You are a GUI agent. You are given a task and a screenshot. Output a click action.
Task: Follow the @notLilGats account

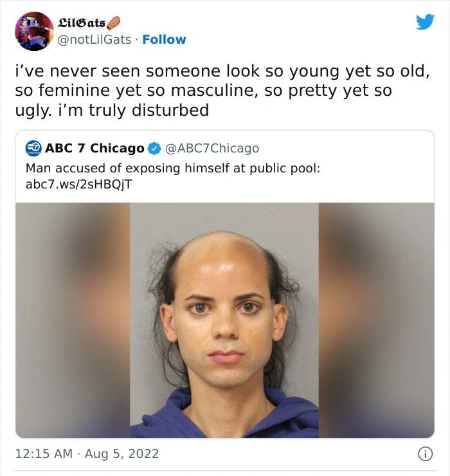[x=164, y=39]
